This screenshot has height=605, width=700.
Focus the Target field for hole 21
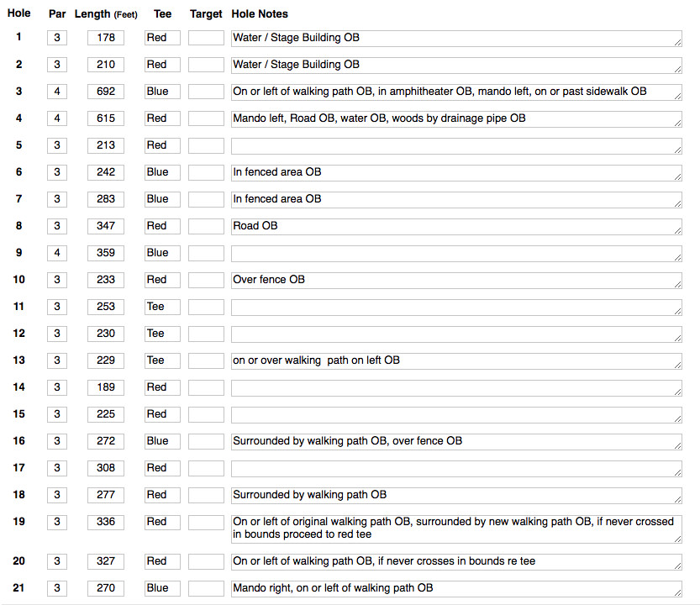pos(206,588)
